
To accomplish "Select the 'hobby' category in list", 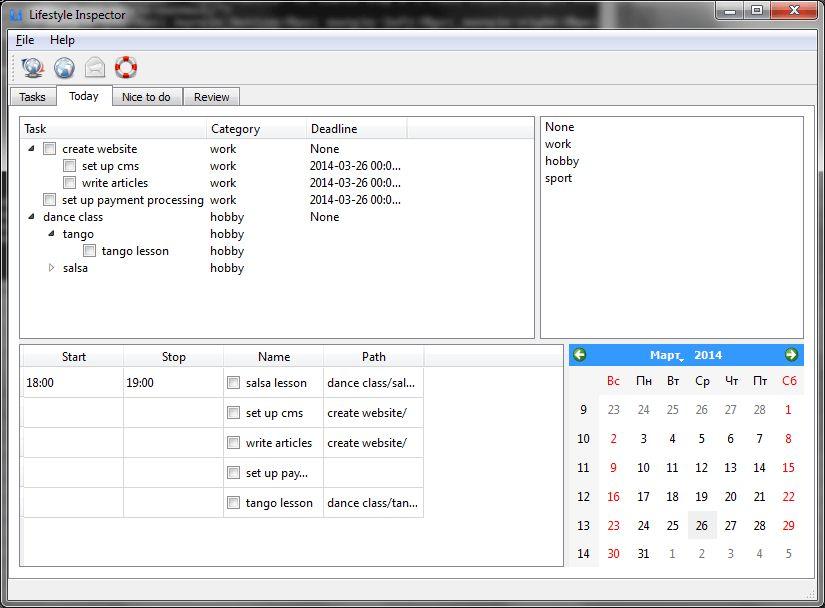I will [x=562, y=161].
